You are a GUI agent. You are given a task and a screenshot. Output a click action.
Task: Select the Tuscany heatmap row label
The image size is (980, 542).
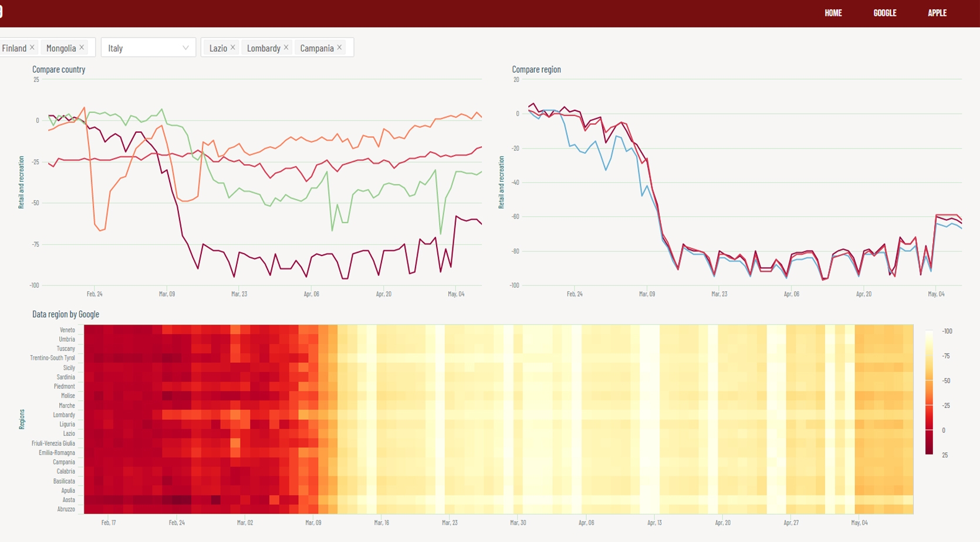pyautogui.click(x=66, y=349)
